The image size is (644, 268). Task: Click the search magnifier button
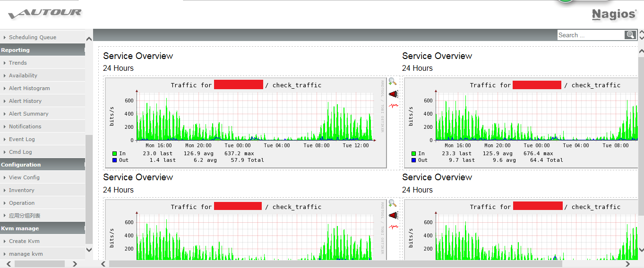[x=630, y=35]
